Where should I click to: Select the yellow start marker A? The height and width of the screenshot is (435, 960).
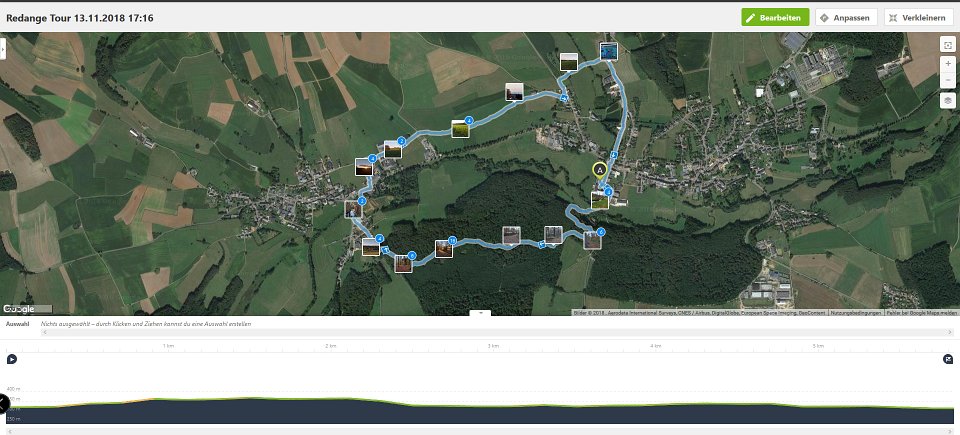(x=600, y=170)
